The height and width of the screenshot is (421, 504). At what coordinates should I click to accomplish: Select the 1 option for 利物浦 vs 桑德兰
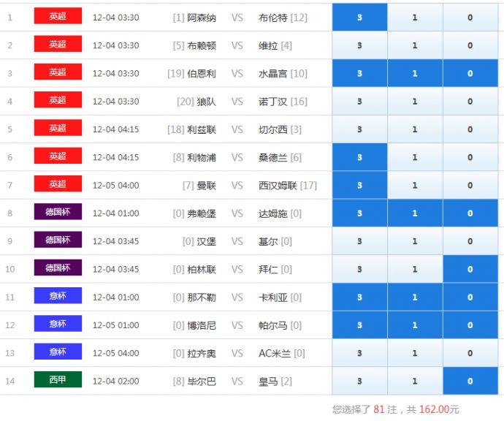415,157
